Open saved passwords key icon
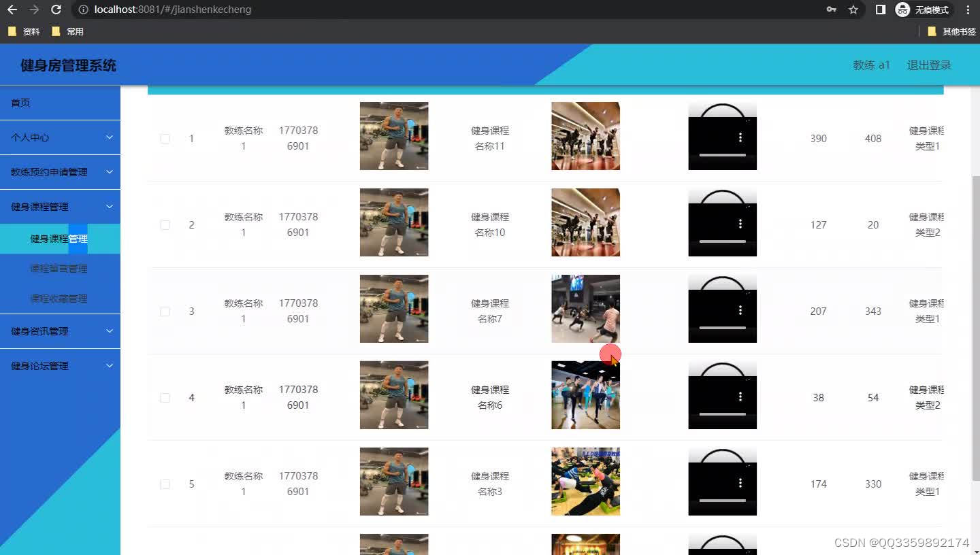 831,10
